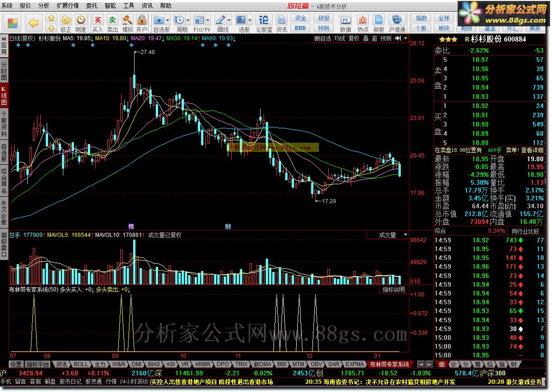Open 数据 PE data icon
Viewport: 551px width, 392px height.
tap(345, 24)
